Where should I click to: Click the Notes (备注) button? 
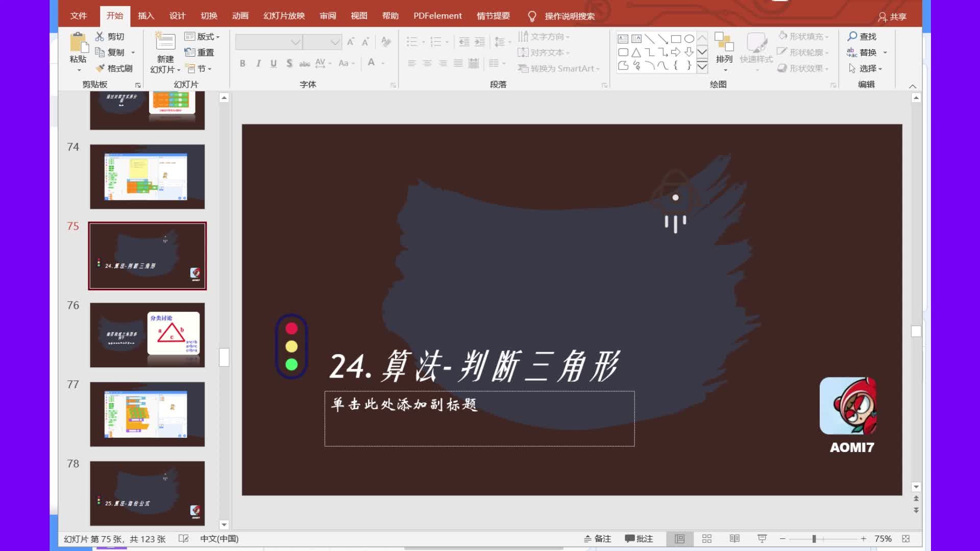tap(597, 539)
